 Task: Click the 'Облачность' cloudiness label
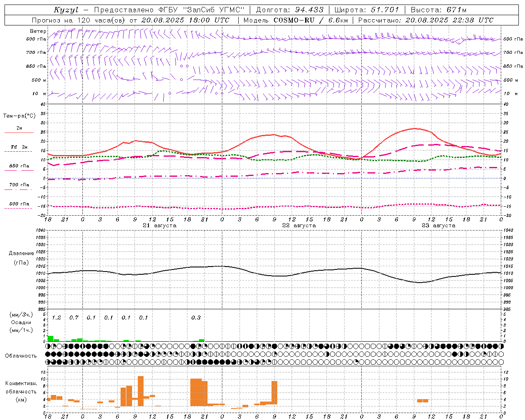click(21, 356)
